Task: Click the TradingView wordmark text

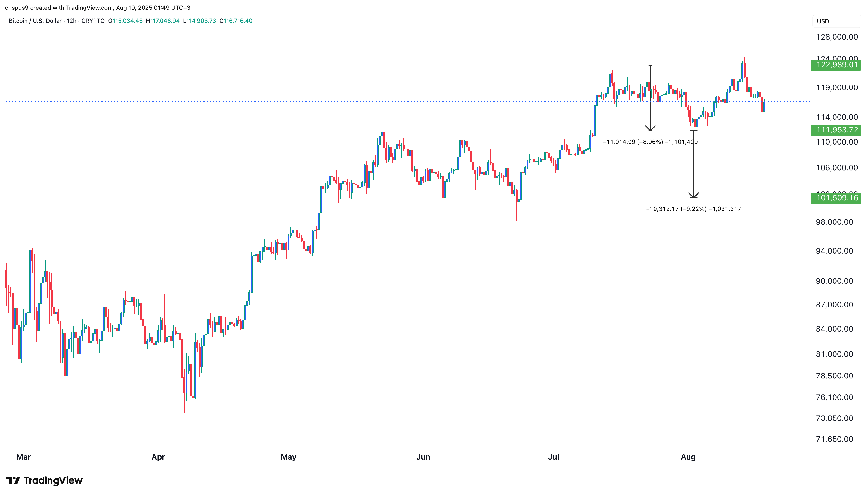Action: click(x=53, y=480)
